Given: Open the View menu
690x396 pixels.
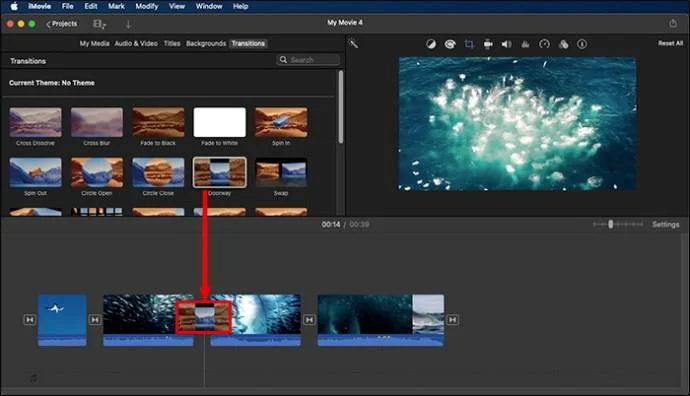Looking at the screenshot, I should point(177,6).
